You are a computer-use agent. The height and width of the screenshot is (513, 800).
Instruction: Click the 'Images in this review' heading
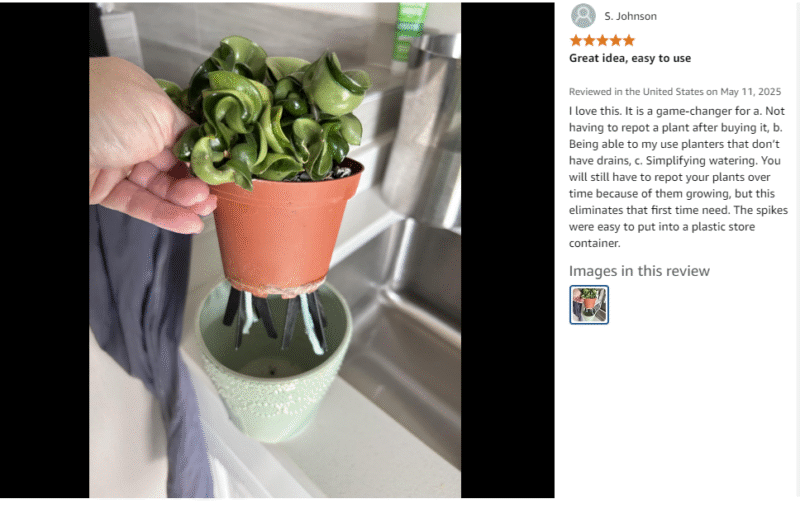tap(639, 271)
